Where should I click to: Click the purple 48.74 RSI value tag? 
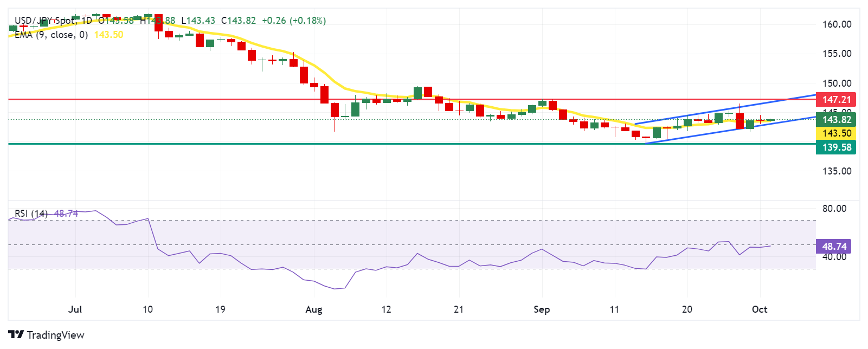point(834,247)
